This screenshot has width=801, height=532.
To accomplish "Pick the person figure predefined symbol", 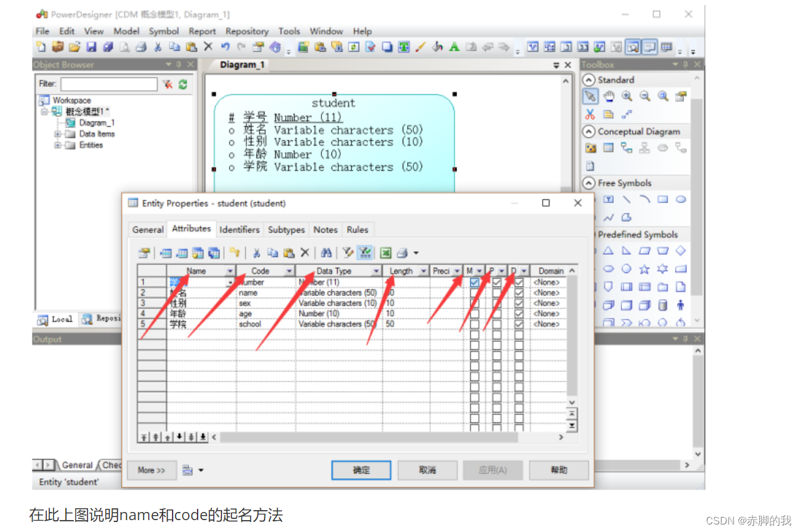I will click(x=681, y=305).
